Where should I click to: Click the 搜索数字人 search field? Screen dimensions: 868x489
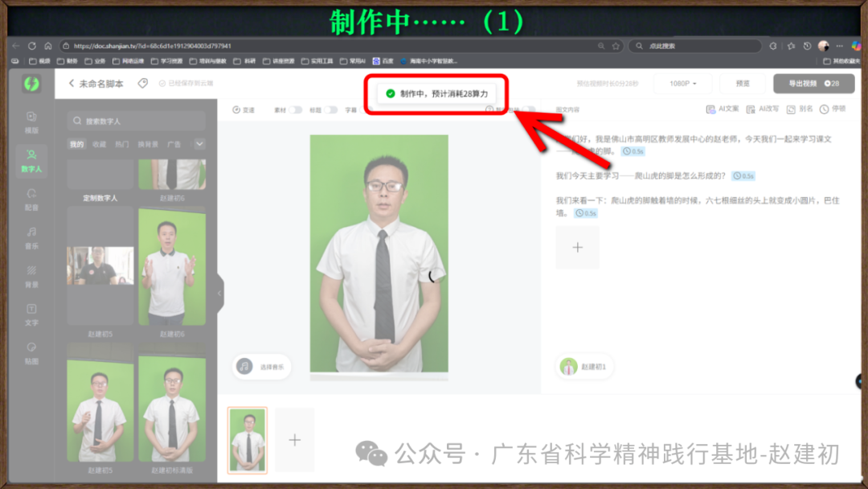click(137, 121)
